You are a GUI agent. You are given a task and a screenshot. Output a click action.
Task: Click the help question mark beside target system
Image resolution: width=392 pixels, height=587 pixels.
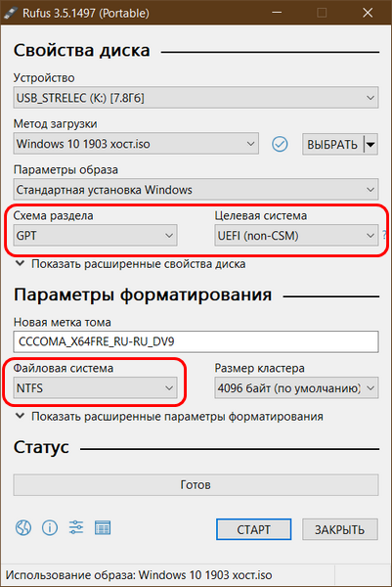(x=384, y=236)
